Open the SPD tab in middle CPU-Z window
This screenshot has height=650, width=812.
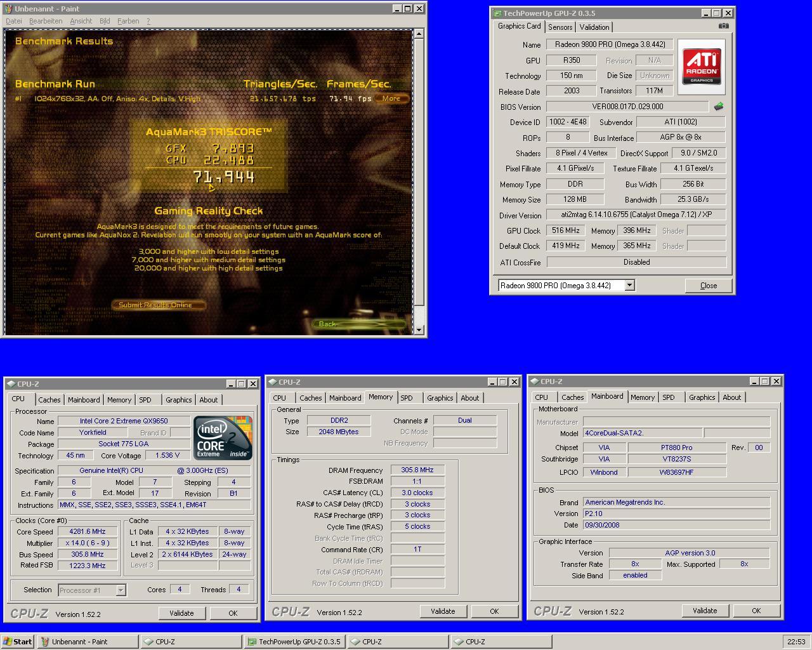point(407,398)
